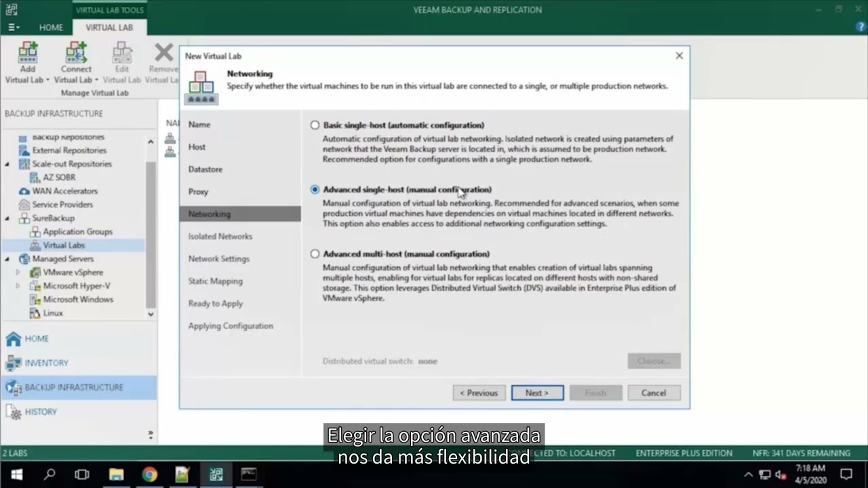Open the Connect Virtual Lab dropdown arrow

tap(96, 80)
